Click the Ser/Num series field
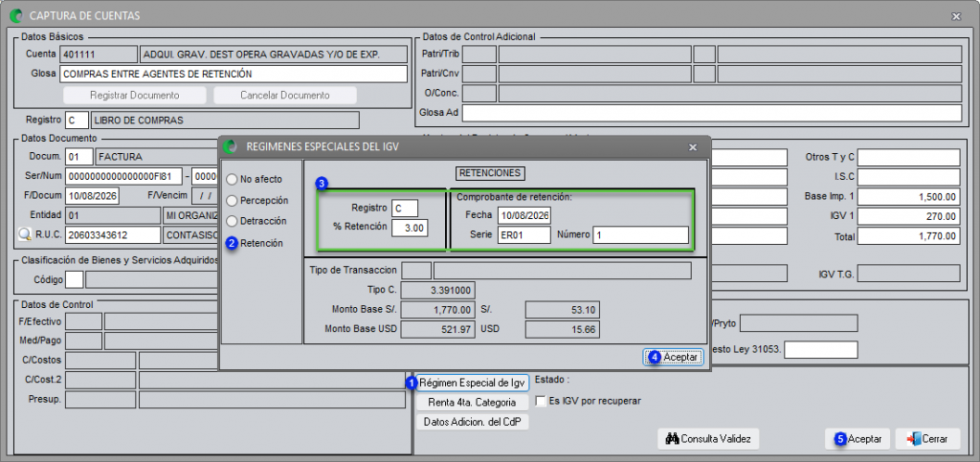The image size is (980, 462). coord(123,176)
